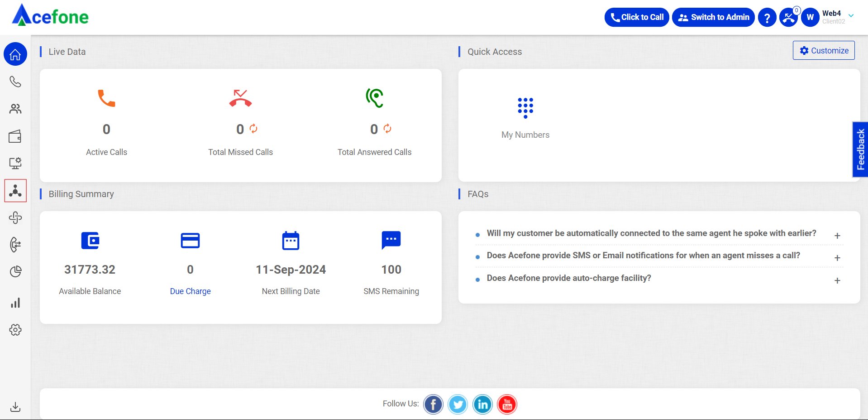Select the wallet icon in sidebar

[x=15, y=136]
